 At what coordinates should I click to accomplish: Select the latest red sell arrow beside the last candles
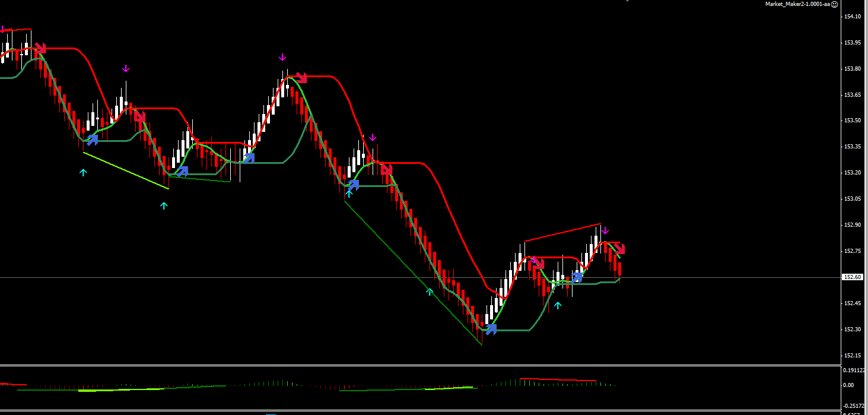tap(619, 248)
